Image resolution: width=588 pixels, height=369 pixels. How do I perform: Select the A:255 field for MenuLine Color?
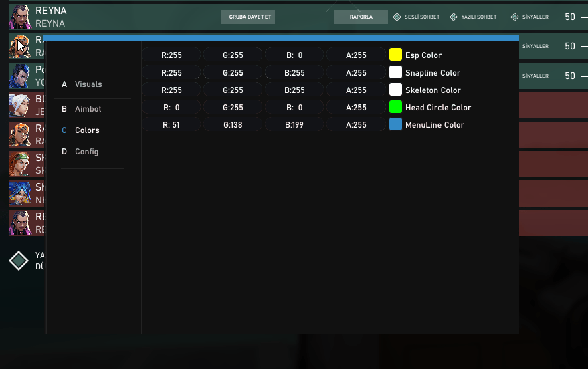pyautogui.click(x=356, y=125)
